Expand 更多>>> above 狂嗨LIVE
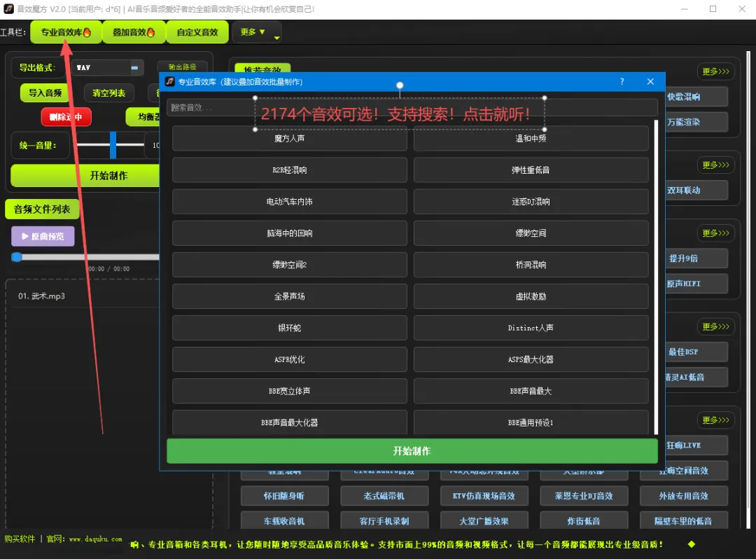Screen dimensions: 756x559 (x=715, y=420)
